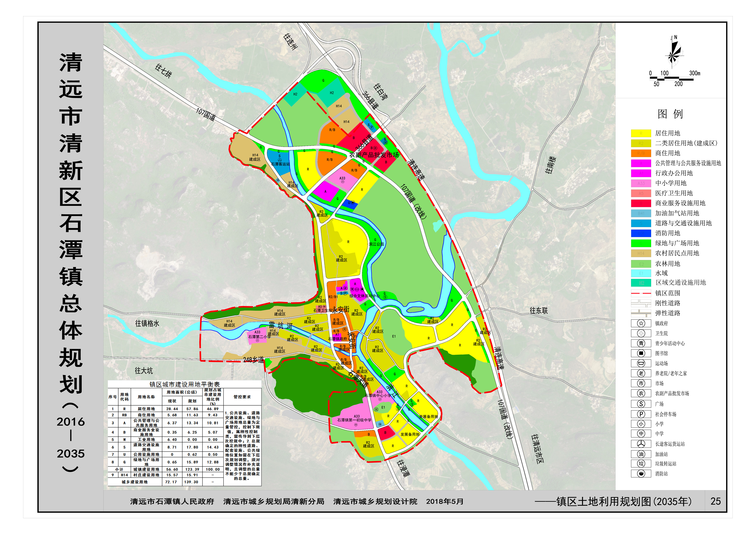The width and height of the screenshot is (756, 534).
Task: Click the 中学 legend icon
Action: (x=641, y=434)
